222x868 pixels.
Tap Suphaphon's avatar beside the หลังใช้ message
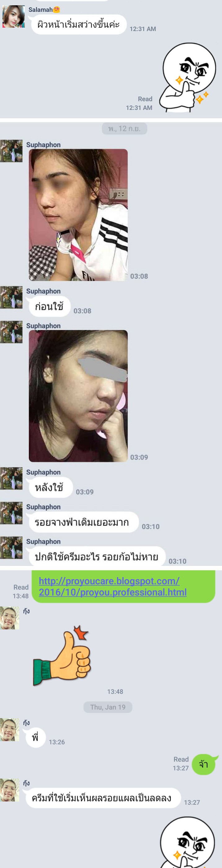[11, 478]
